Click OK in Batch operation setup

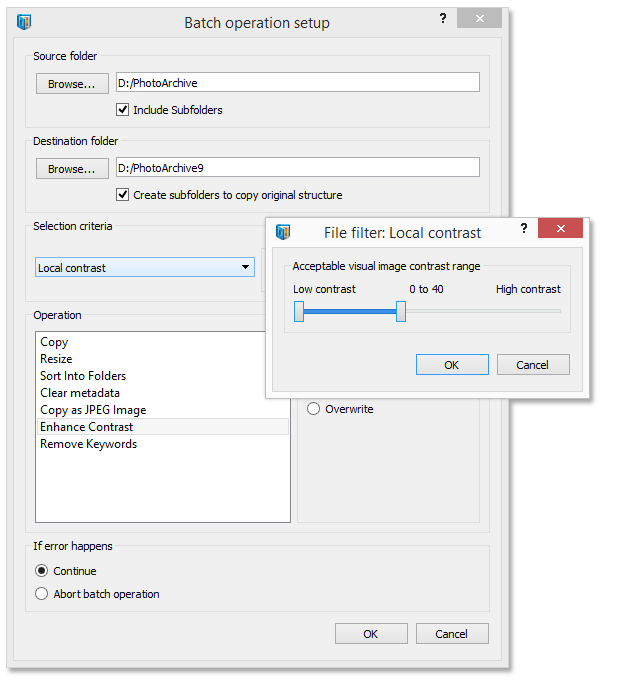click(x=371, y=634)
